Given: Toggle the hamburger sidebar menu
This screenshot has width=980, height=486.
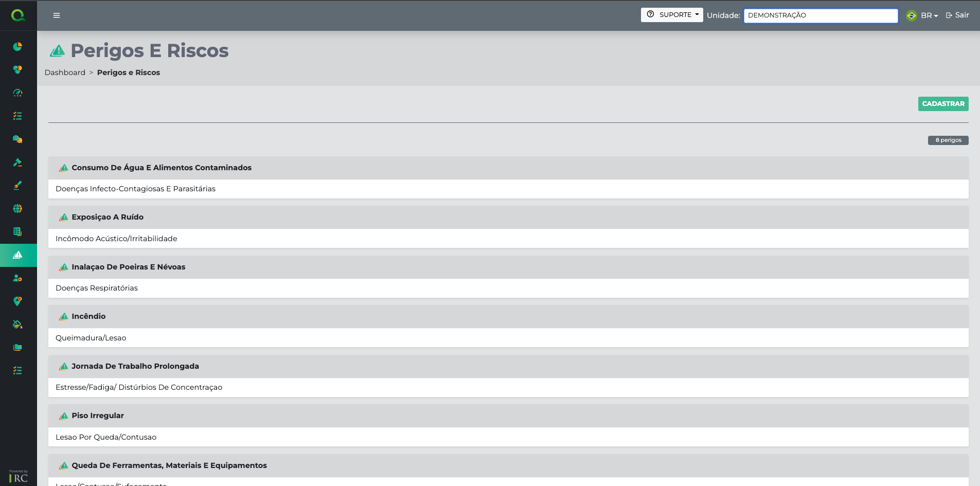Looking at the screenshot, I should pos(57,15).
